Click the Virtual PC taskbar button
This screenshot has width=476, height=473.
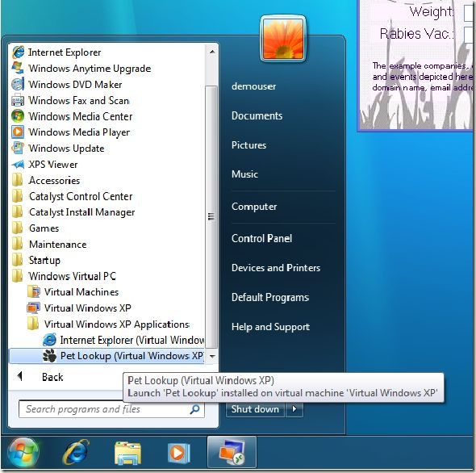tap(232, 452)
